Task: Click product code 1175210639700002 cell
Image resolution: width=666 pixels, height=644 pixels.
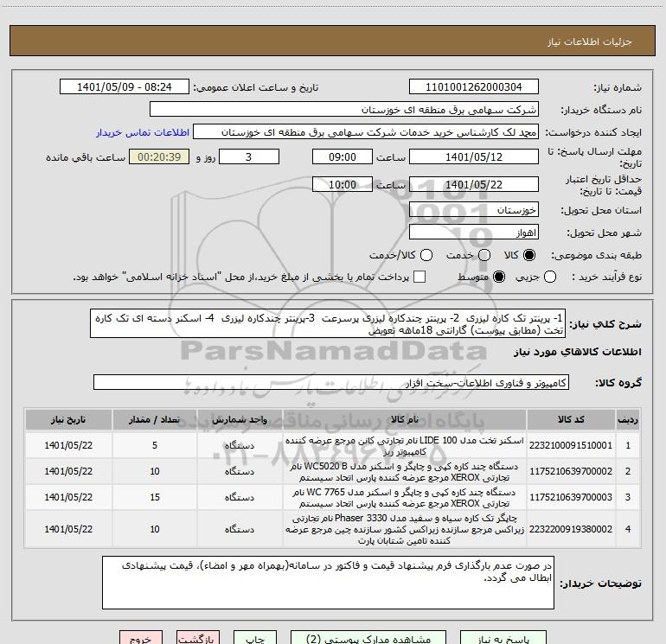Action: [x=571, y=471]
